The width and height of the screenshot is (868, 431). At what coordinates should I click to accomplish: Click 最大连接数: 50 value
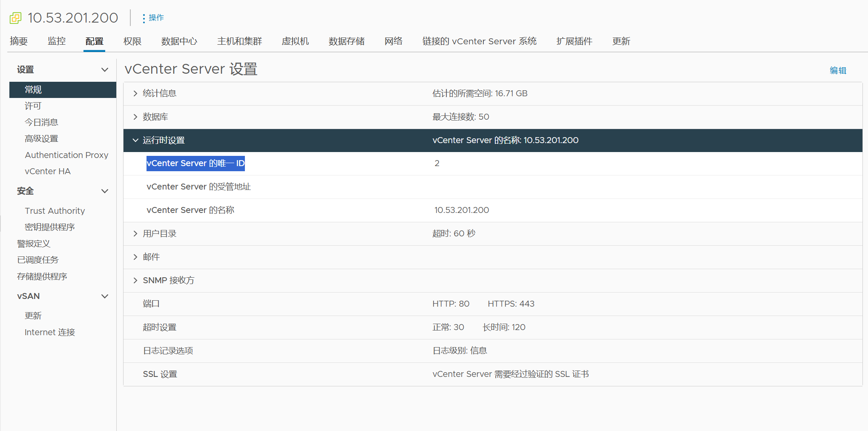coord(461,117)
